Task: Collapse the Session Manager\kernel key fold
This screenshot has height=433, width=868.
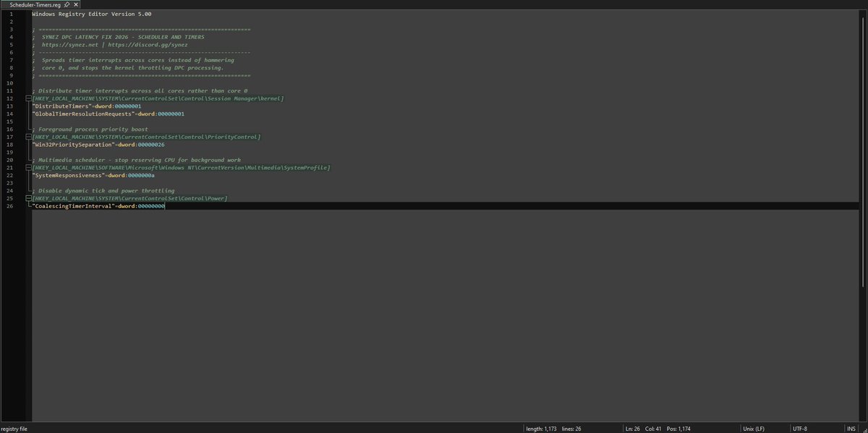Action: tap(28, 98)
